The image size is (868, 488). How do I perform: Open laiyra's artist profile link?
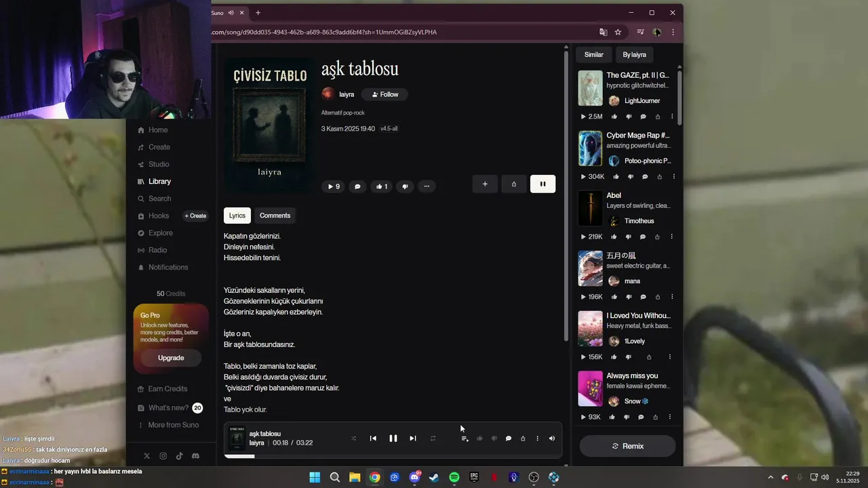coord(347,94)
